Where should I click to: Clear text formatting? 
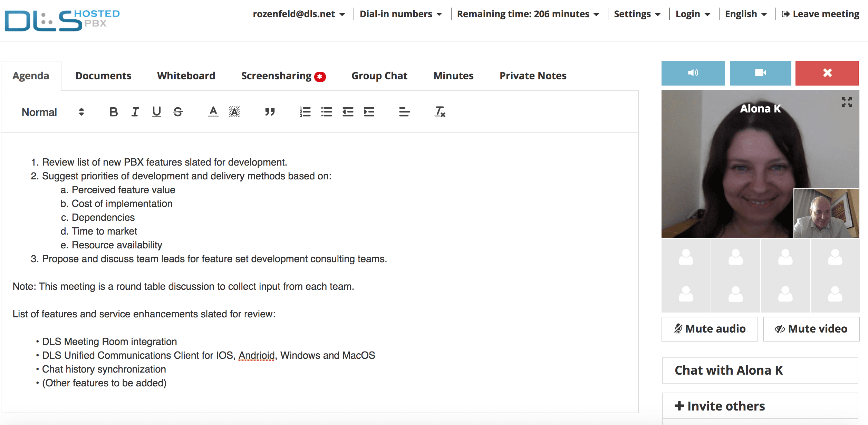[440, 112]
